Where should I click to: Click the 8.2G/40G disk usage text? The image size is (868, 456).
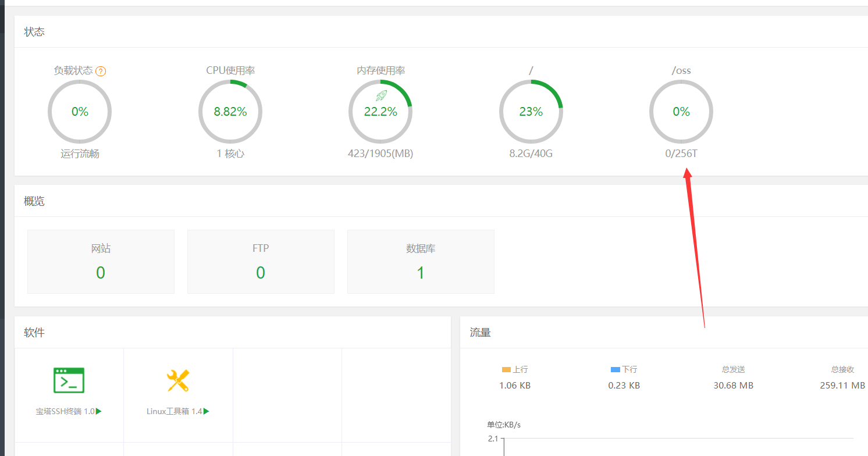click(x=531, y=154)
